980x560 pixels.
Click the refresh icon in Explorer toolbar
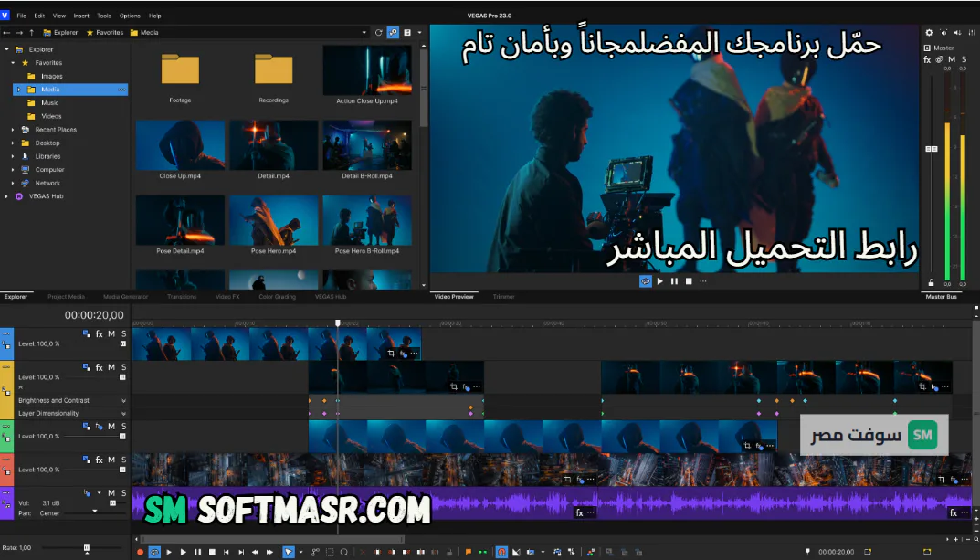[378, 33]
